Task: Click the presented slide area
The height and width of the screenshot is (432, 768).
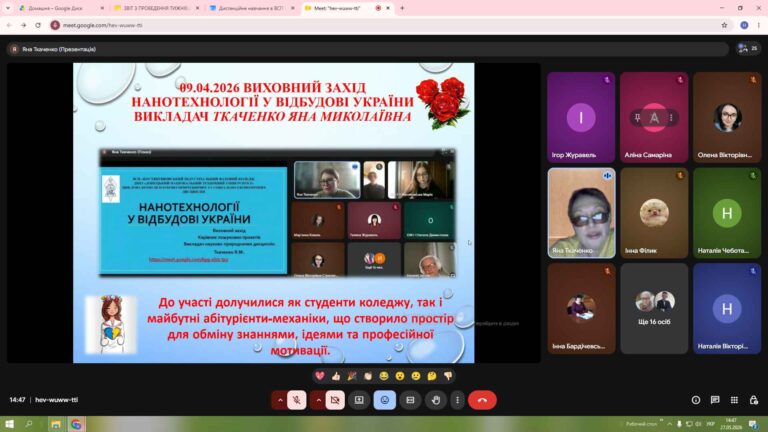Action: tap(273, 213)
